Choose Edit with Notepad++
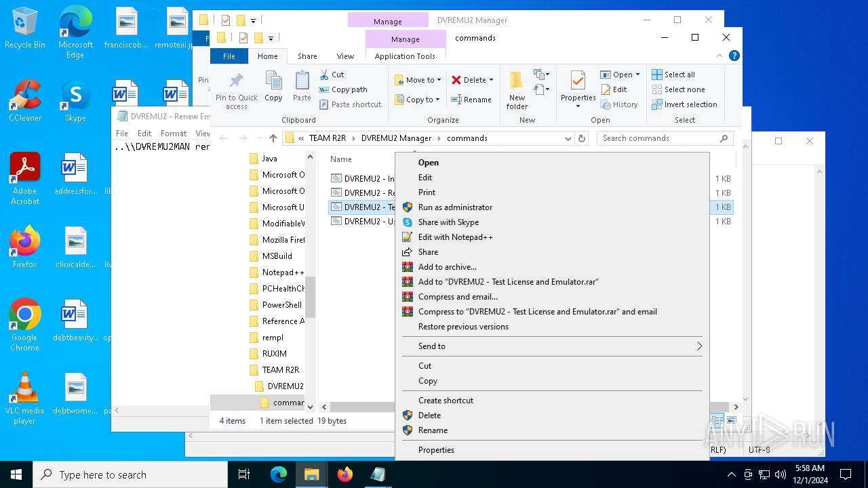Screen dimensions: 868x488 (552, 237)
